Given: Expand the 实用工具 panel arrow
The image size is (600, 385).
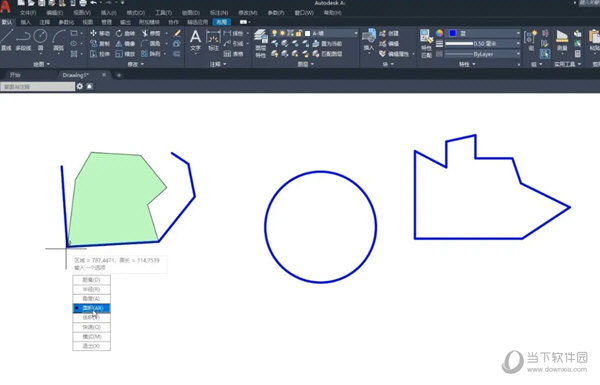Looking at the screenshot, I should pos(579,64).
